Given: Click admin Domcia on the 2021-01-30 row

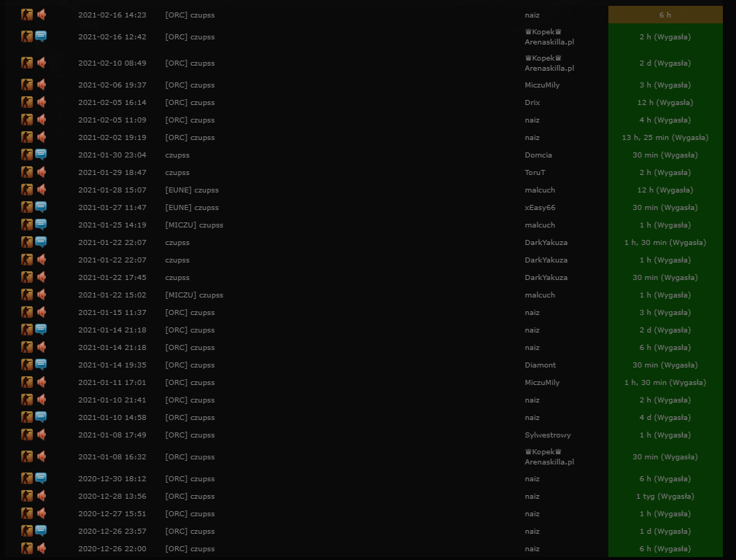Looking at the screenshot, I should [538, 155].
